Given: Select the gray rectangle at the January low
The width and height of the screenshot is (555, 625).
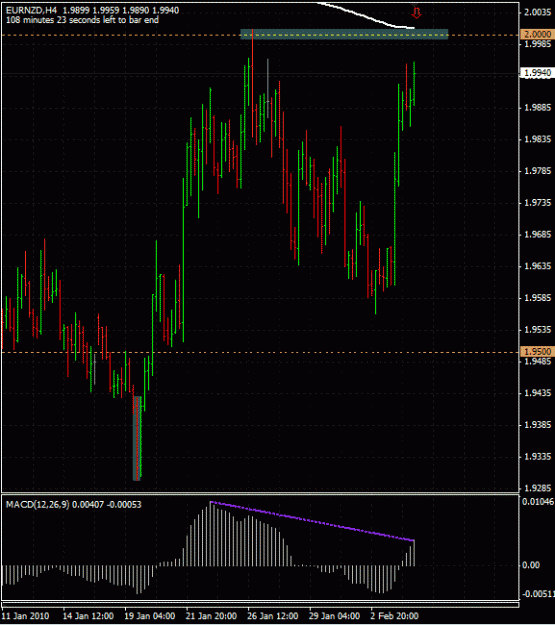Looking at the screenshot, I should pos(137,438).
